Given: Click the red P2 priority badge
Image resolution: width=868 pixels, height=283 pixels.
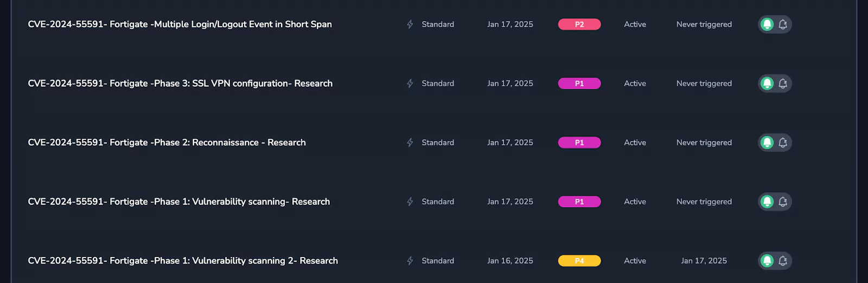Looking at the screenshot, I should coord(579,24).
